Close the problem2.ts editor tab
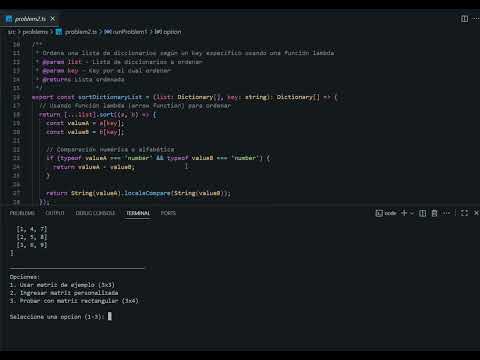480x360 pixels. click(x=53, y=19)
